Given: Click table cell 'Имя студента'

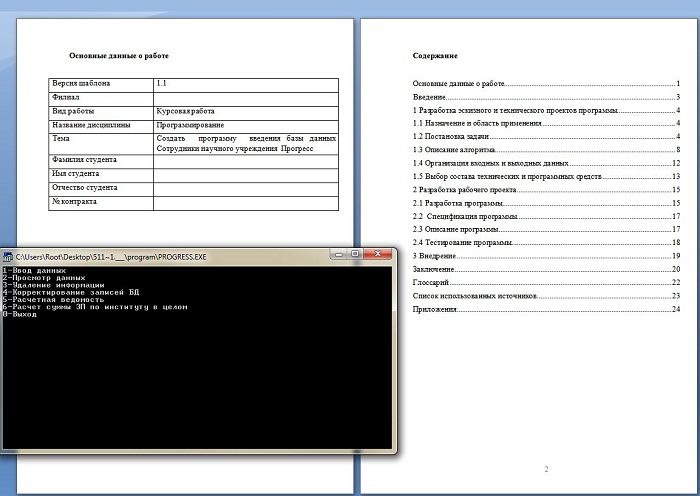Looking at the screenshot, I should 101,175.
